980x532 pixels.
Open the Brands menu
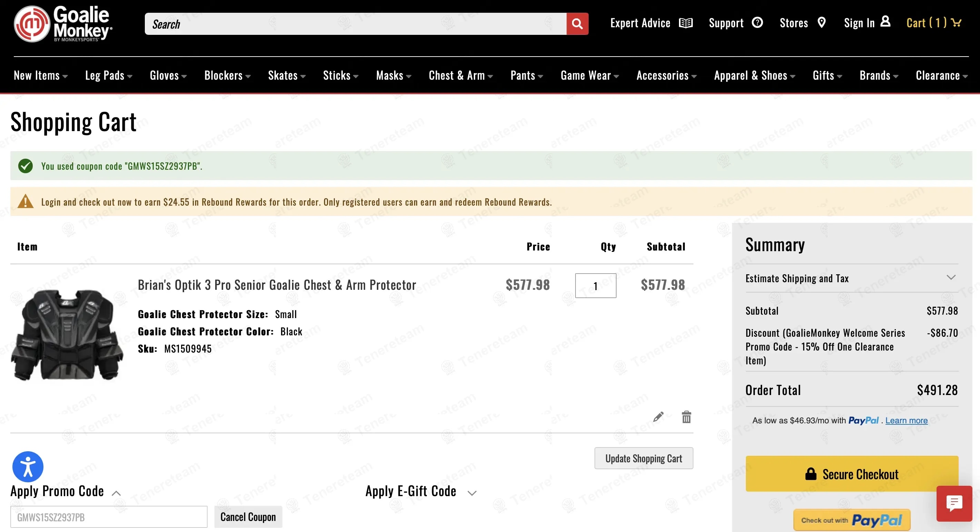click(879, 75)
